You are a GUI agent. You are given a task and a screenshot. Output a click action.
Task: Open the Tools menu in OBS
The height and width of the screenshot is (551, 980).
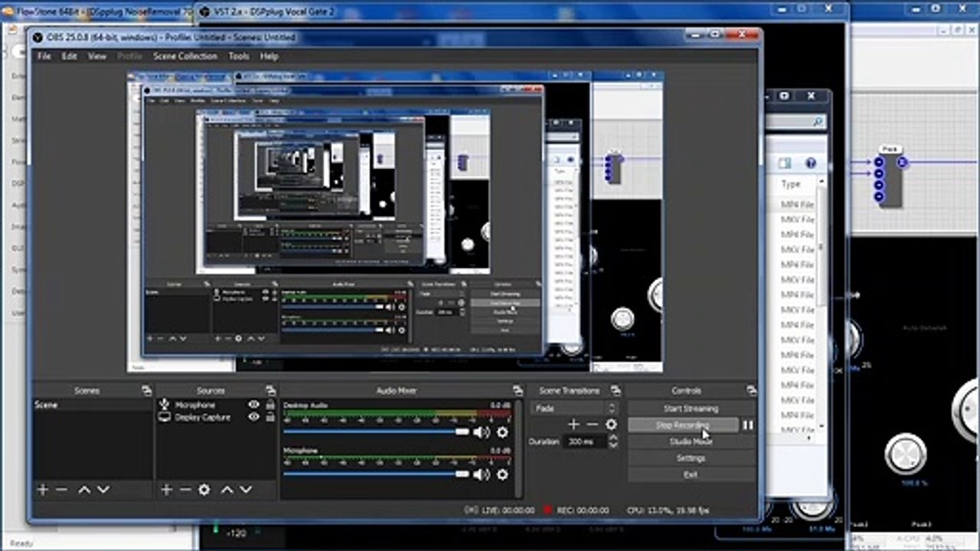[x=239, y=56]
